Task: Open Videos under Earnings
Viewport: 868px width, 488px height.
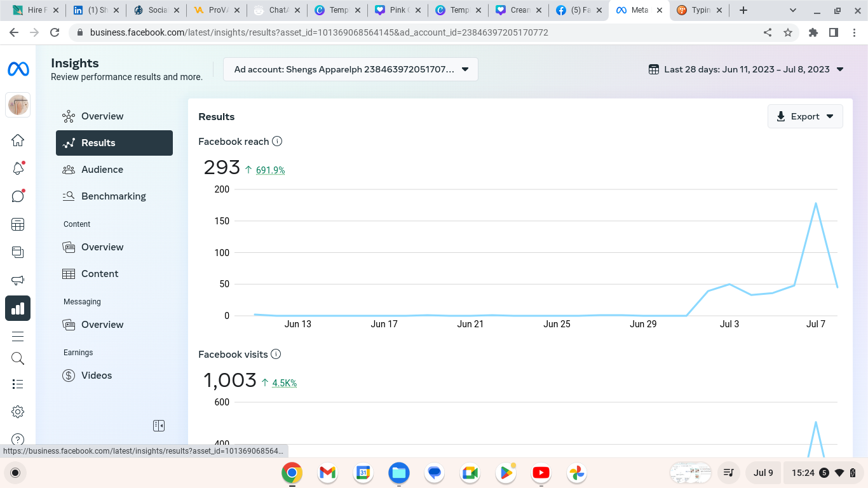Action: (114, 376)
